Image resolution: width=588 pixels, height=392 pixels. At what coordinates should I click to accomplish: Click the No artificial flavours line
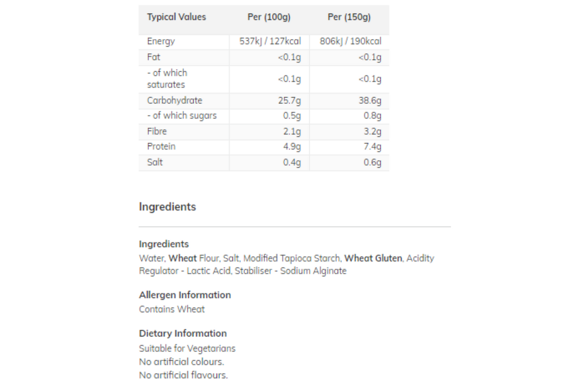[x=183, y=375]
